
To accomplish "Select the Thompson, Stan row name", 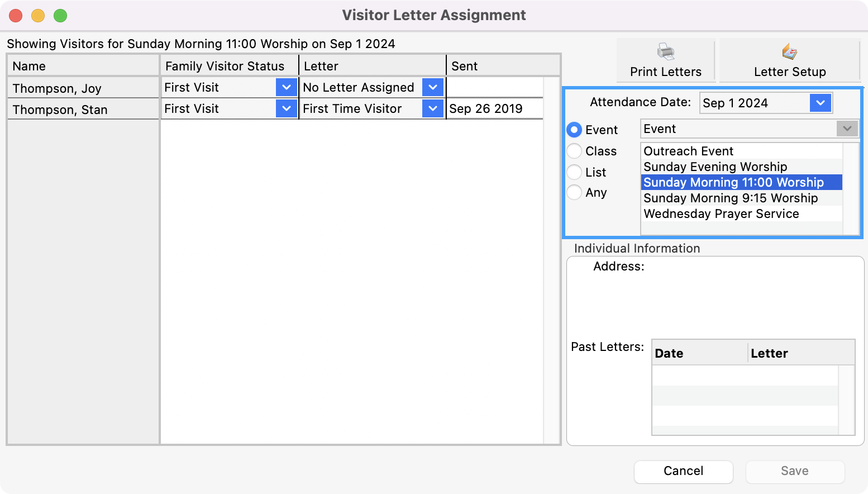I will pos(60,110).
